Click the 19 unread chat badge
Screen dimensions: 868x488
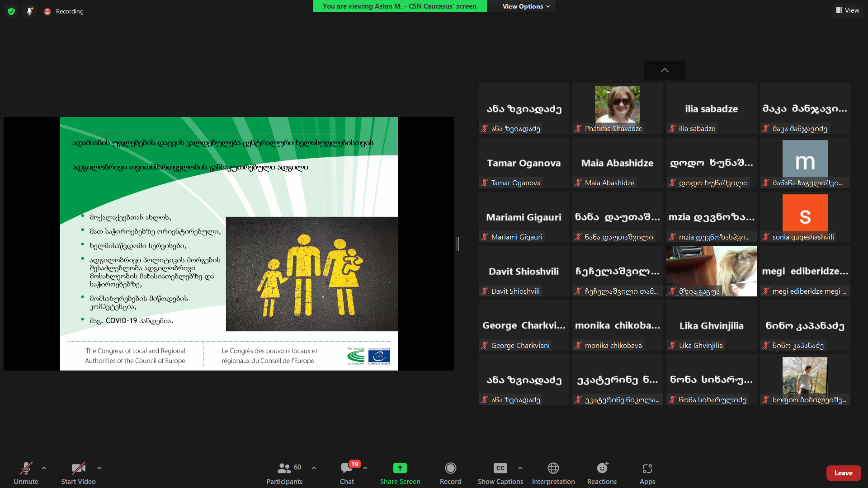[355, 464]
